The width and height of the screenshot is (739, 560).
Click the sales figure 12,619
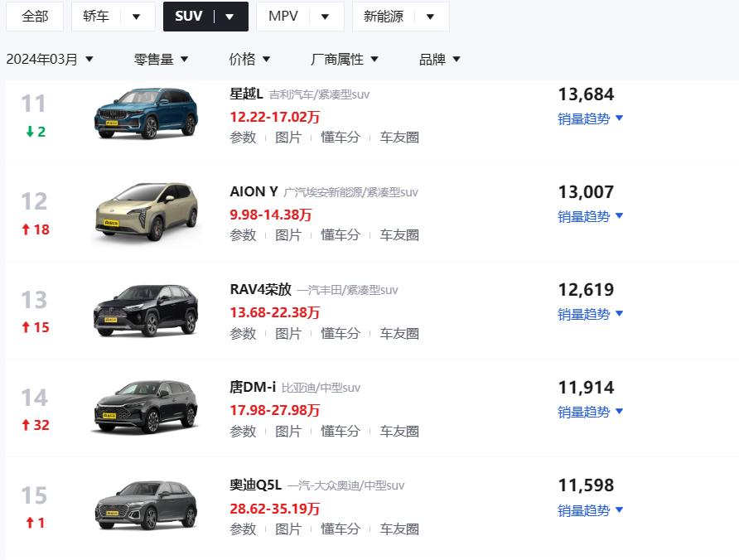pyautogui.click(x=587, y=289)
